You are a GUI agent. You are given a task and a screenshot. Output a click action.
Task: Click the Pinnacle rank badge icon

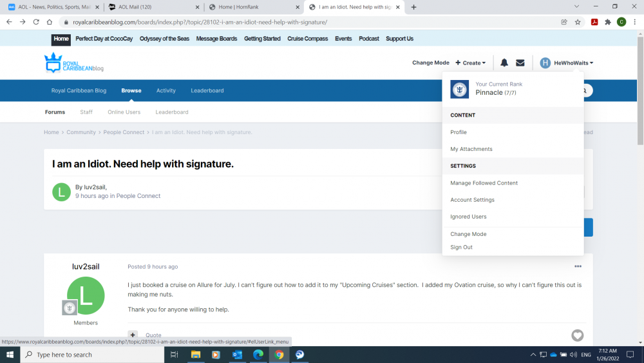459,89
